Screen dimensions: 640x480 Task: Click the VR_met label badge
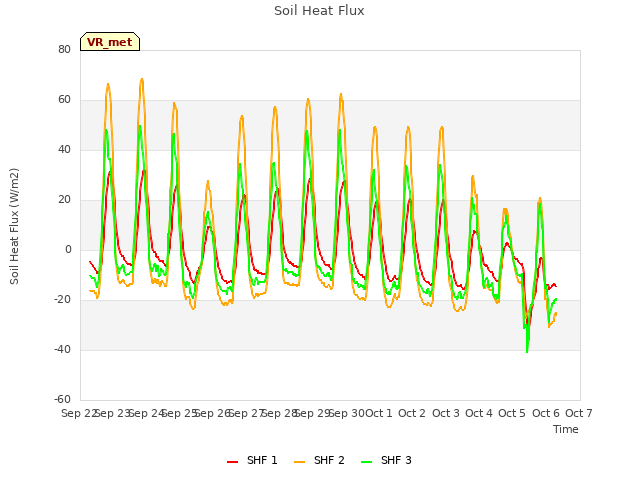click(x=110, y=42)
